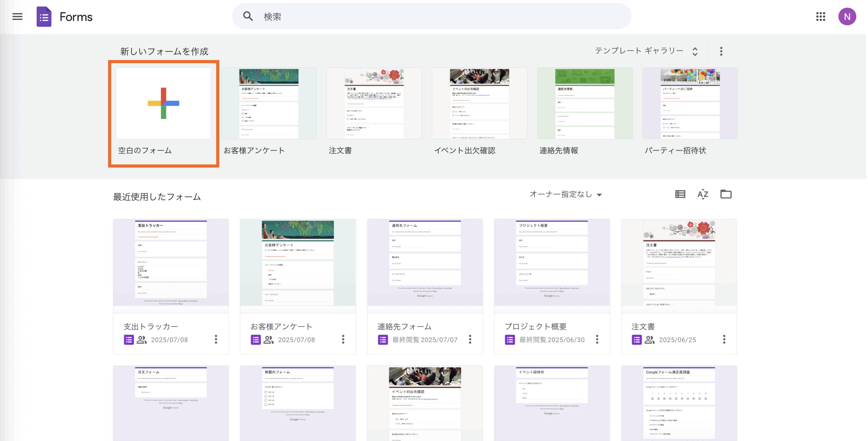Open file picker folder icon

pos(726,194)
